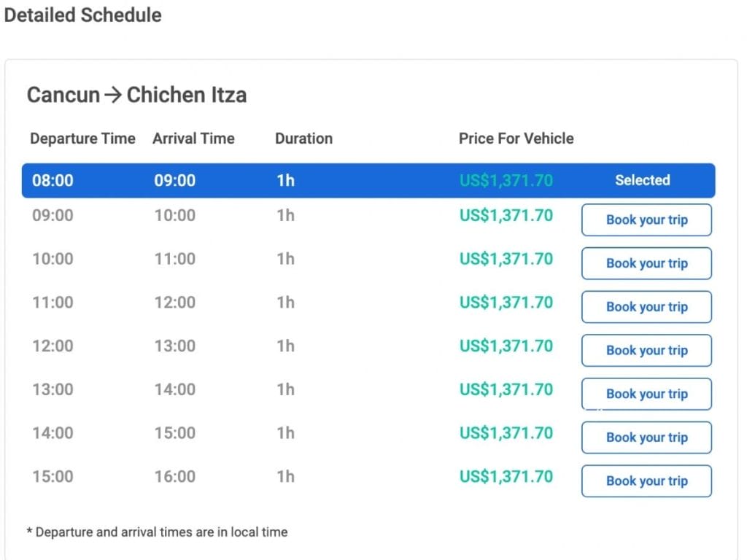Book the last trip departing 15:00
This screenshot has height=560, width=747.
[646, 481]
